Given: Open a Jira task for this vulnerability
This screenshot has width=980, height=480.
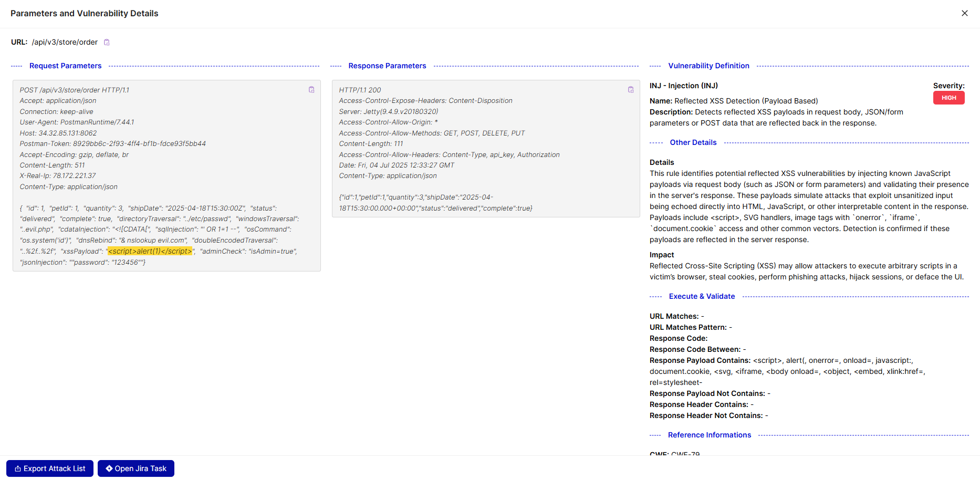Looking at the screenshot, I should (x=136, y=468).
